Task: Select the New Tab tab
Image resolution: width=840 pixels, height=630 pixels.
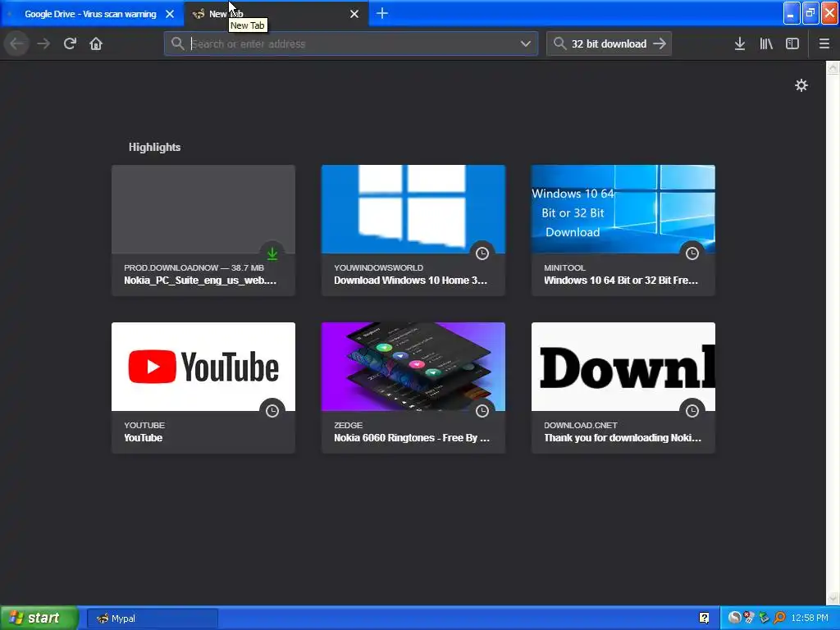Action: [x=276, y=14]
